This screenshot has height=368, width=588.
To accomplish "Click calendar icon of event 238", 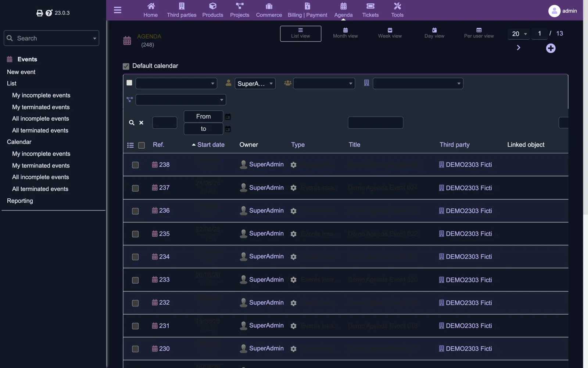I will pyautogui.click(x=155, y=165).
